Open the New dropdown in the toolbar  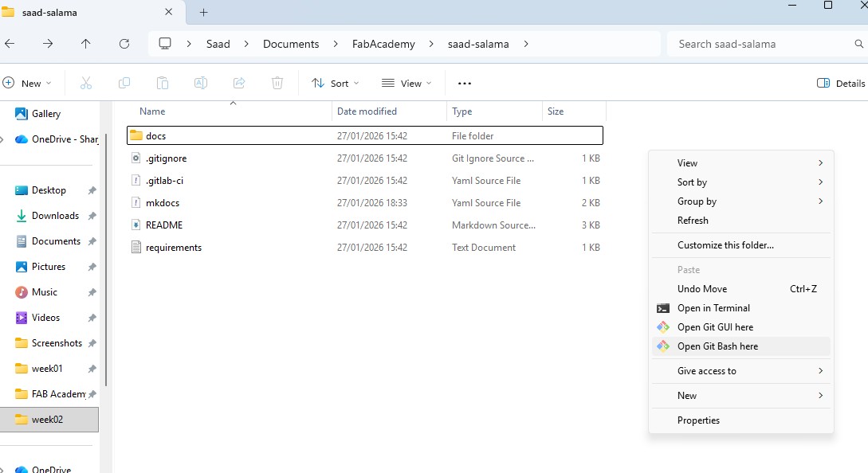[x=27, y=83]
